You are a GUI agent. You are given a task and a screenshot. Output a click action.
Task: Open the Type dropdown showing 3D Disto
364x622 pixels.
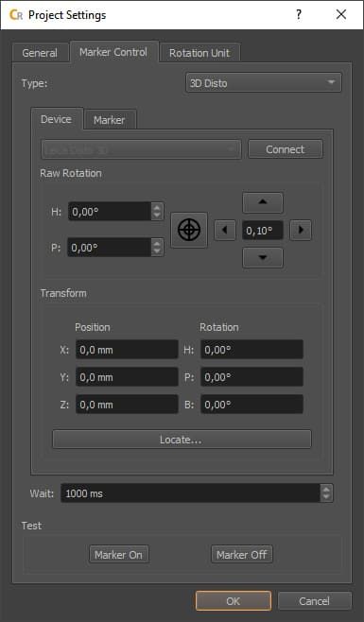pyautogui.click(x=263, y=82)
